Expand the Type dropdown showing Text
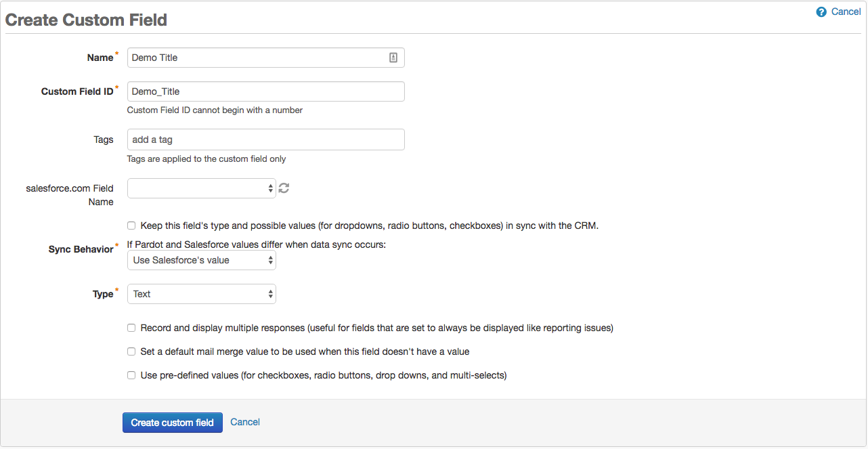Screen dimensions: 868x449 [x=202, y=294]
